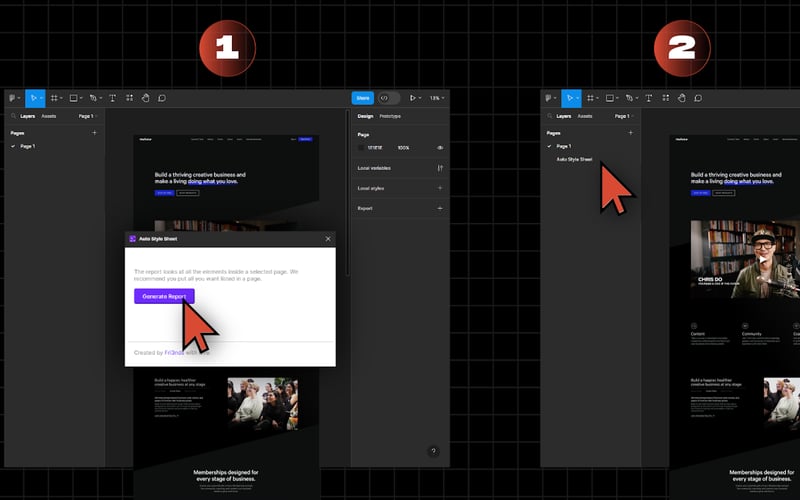Open Local variables settings icon
Image resolution: width=800 pixels, height=500 pixels.
440,168
